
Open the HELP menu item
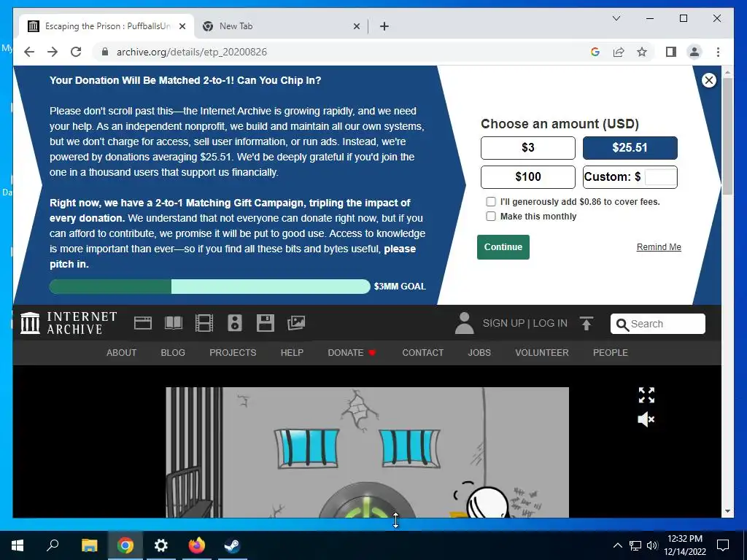(292, 353)
